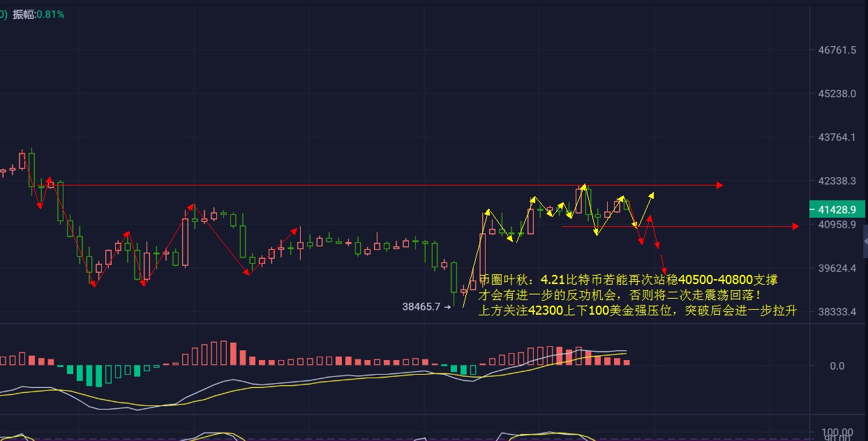Viewport: 868px width, 441px height.
Task: Select the 43764.1 price axis label
Action: (x=837, y=137)
